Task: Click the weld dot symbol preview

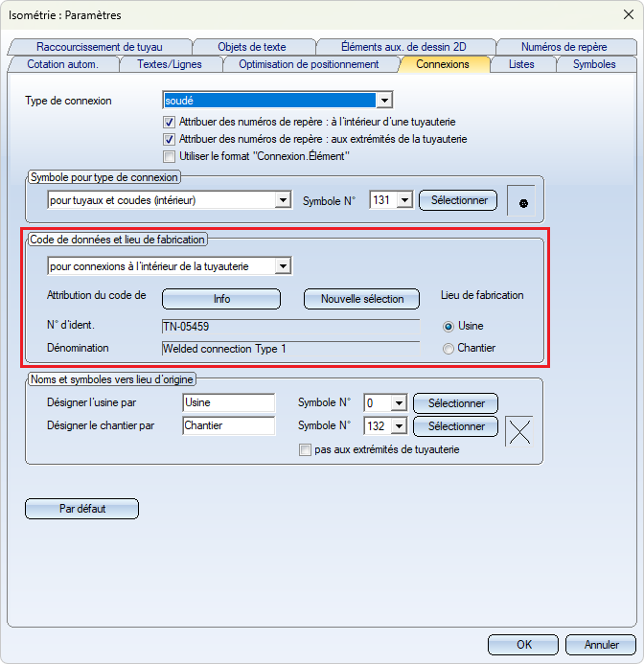Action: pos(521,200)
